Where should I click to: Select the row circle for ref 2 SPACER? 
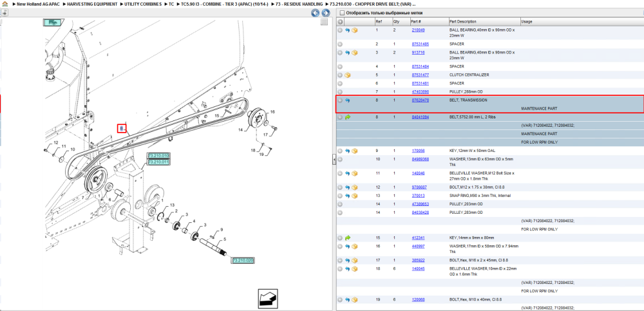pos(340,44)
